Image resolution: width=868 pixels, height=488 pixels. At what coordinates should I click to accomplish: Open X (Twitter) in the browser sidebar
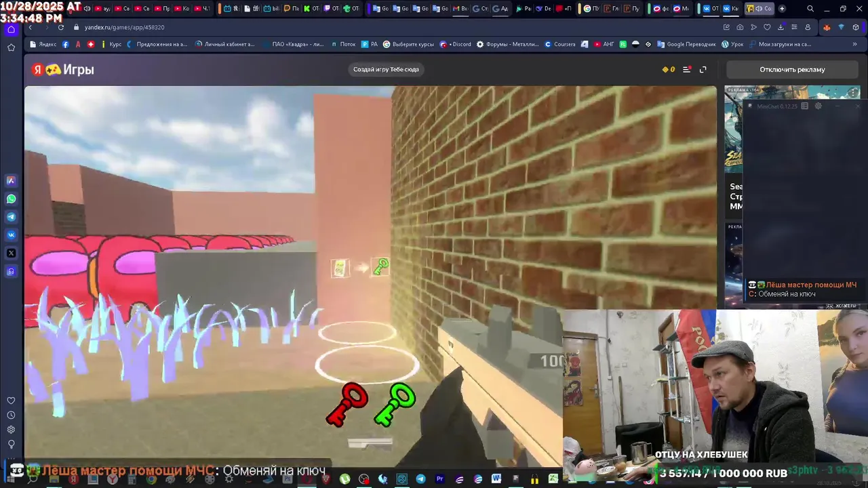pos(11,253)
